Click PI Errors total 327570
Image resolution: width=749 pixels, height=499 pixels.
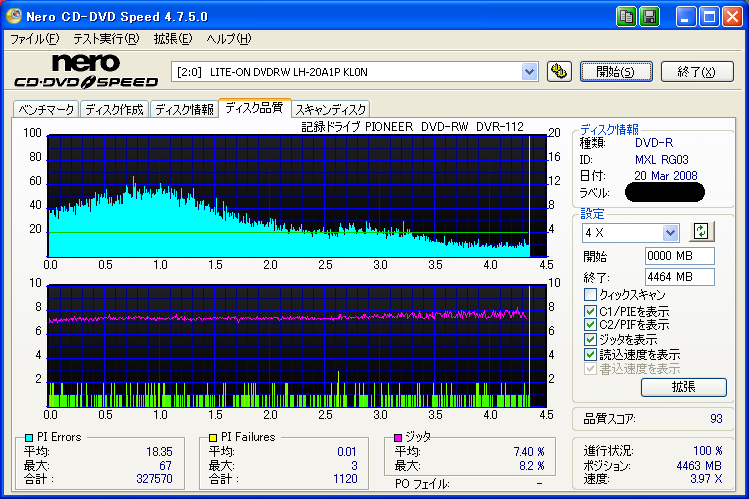[154, 478]
